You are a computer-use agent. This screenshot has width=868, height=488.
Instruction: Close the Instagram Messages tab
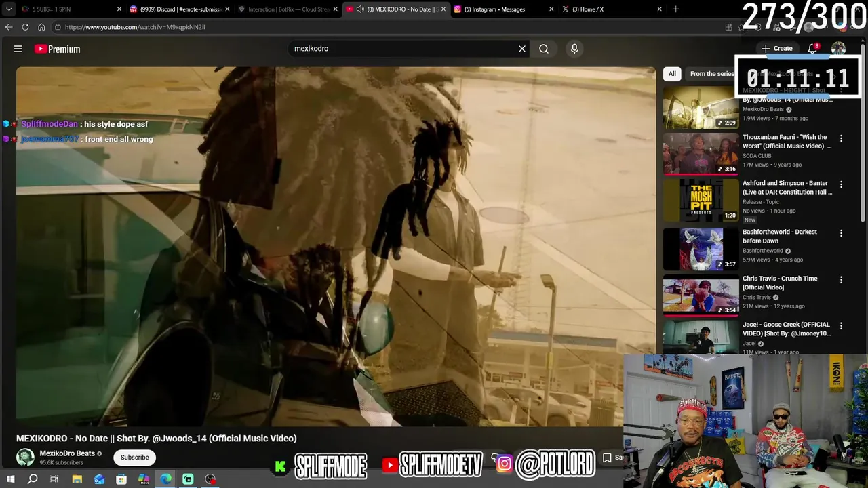click(551, 9)
